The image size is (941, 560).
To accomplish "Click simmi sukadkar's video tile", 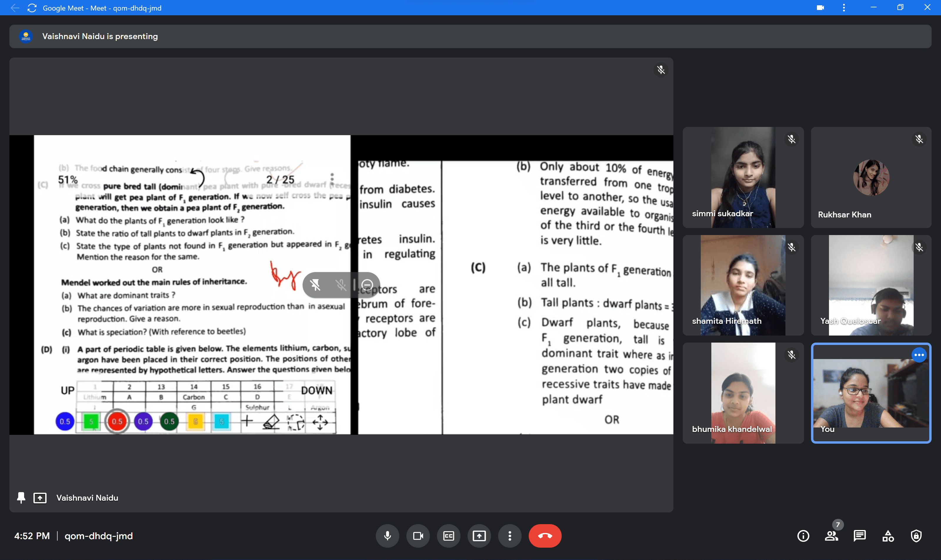I will (x=743, y=177).
